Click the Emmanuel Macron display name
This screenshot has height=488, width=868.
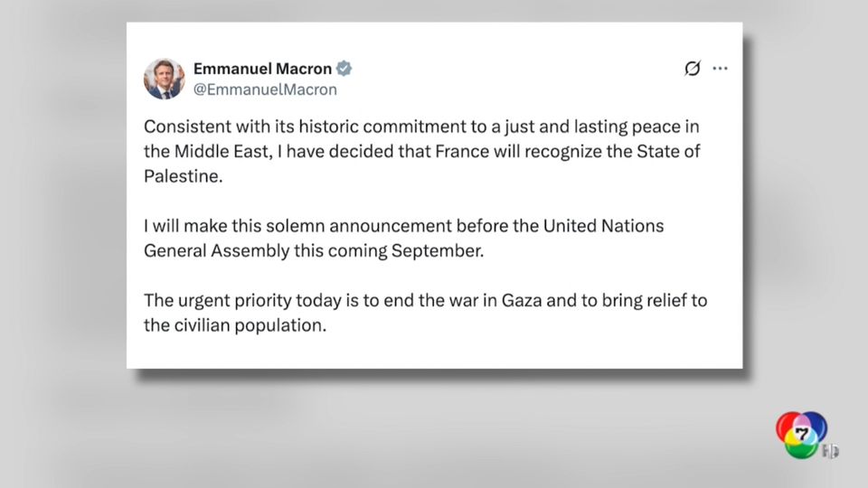coord(262,69)
